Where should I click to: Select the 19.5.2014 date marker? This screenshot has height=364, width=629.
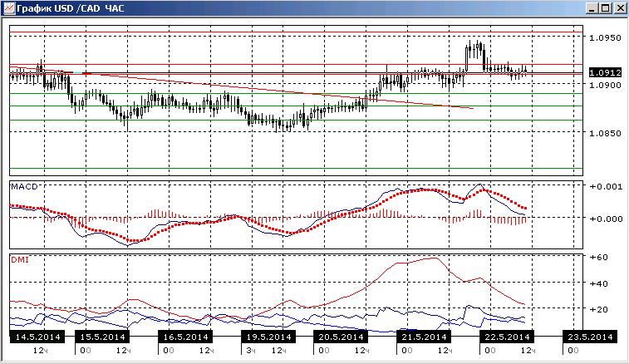(268, 337)
